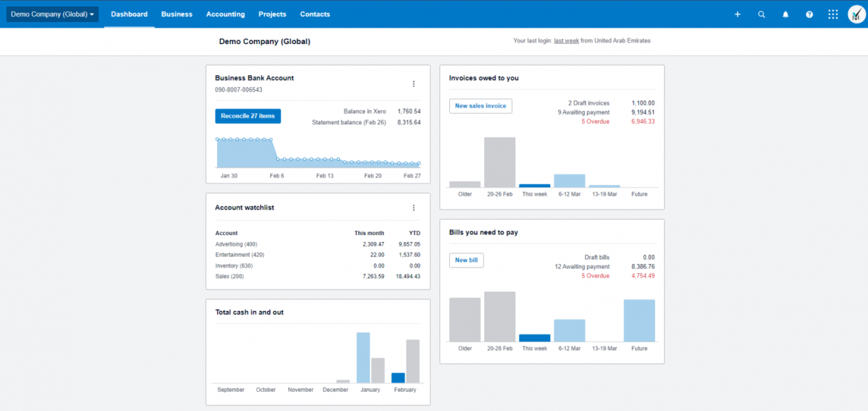Open the 5 Overdue invoices link
Image resolution: width=868 pixels, height=411 pixels.
pos(595,121)
